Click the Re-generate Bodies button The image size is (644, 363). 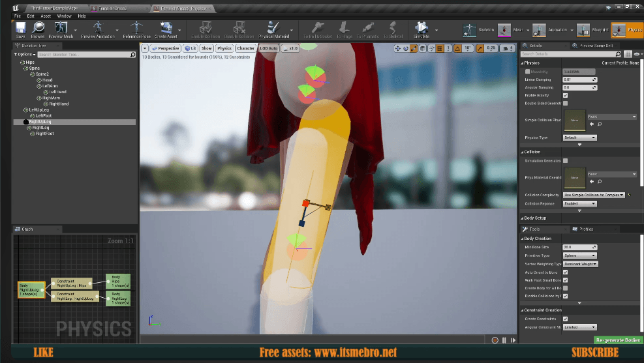(618, 340)
